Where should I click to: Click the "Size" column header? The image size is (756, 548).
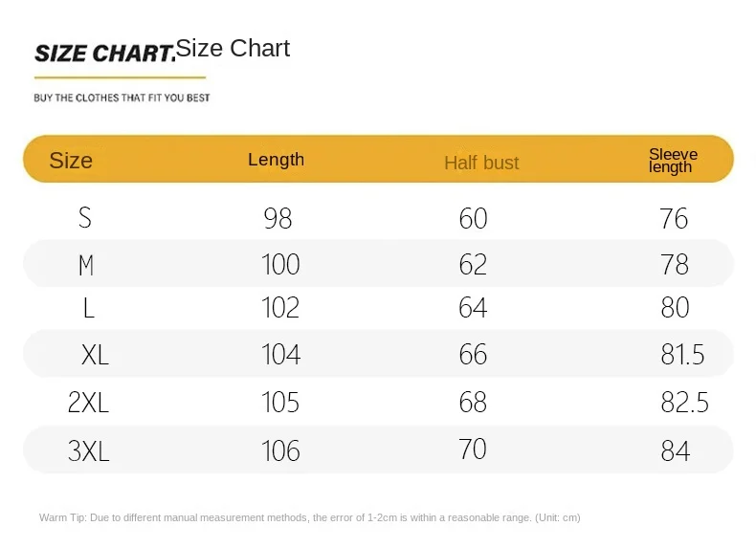click(x=71, y=161)
